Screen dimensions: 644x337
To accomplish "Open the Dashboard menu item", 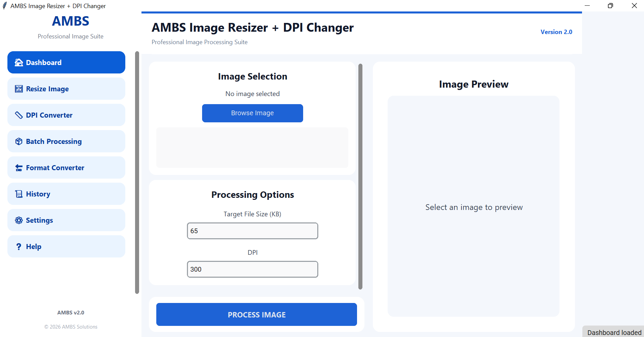I will tap(66, 62).
